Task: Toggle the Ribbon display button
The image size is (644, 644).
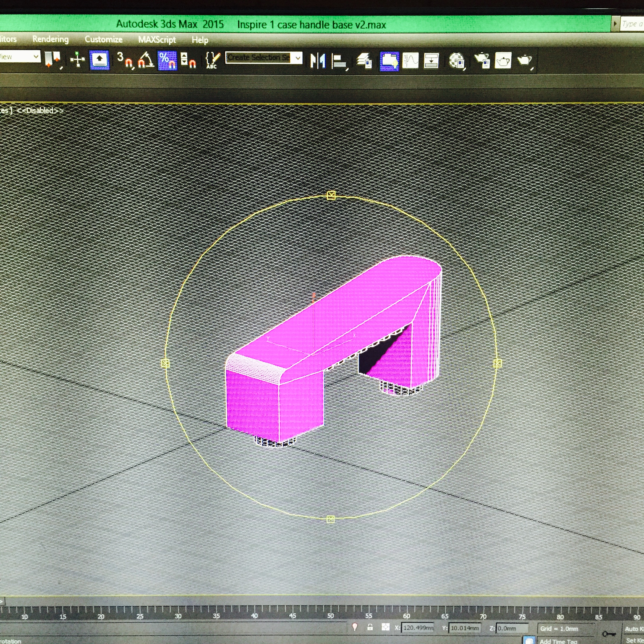Action: (x=389, y=61)
